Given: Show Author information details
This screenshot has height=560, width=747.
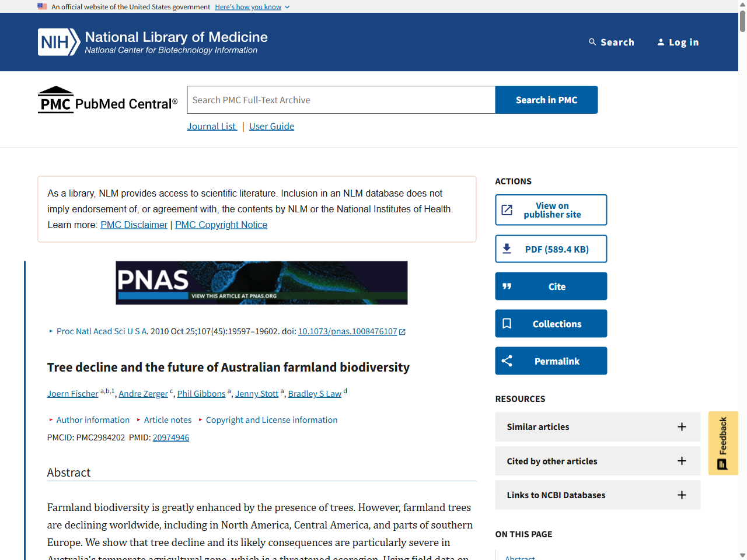Looking at the screenshot, I should (x=92, y=420).
